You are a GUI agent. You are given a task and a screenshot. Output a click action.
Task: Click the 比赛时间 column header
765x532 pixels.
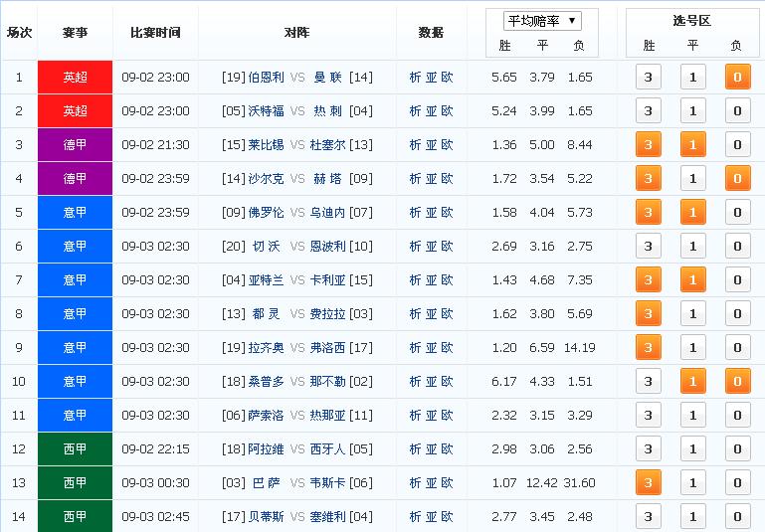tap(155, 32)
